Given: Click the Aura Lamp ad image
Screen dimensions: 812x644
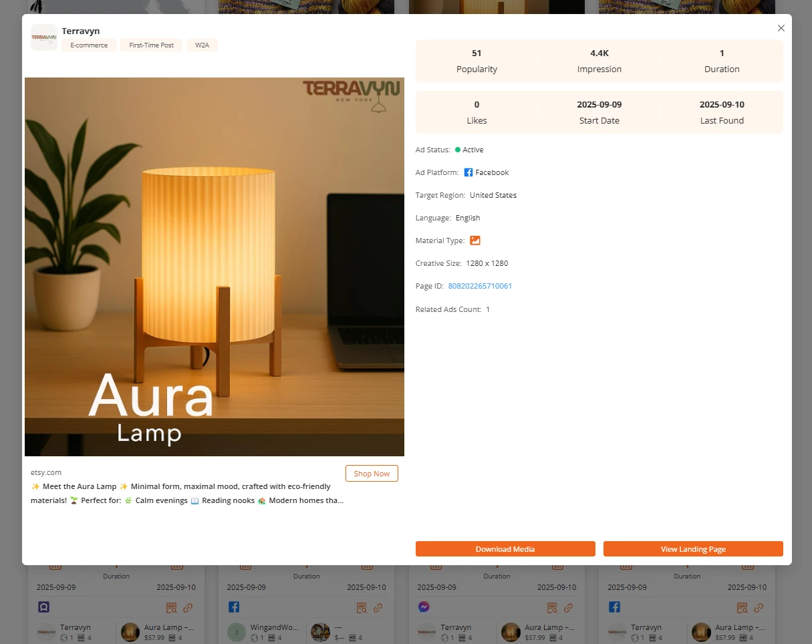Looking at the screenshot, I should [215, 267].
